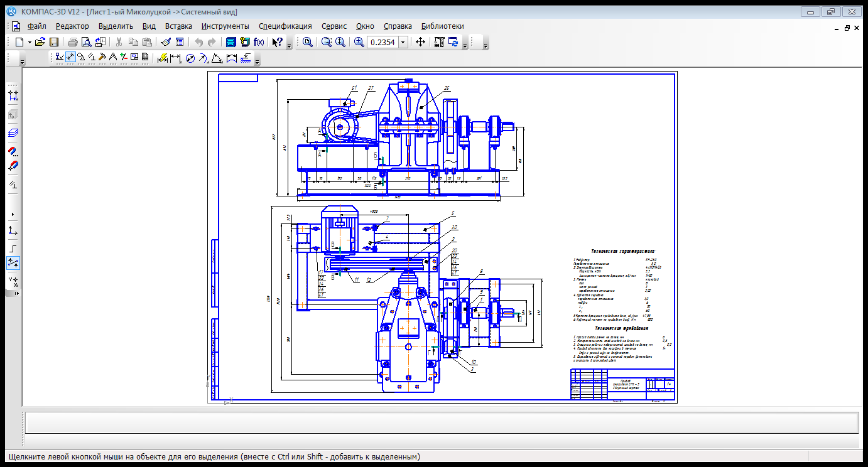Open view toolbar options after refresh icon
The height and width of the screenshot is (467, 868).
pyautogui.click(x=465, y=45)
